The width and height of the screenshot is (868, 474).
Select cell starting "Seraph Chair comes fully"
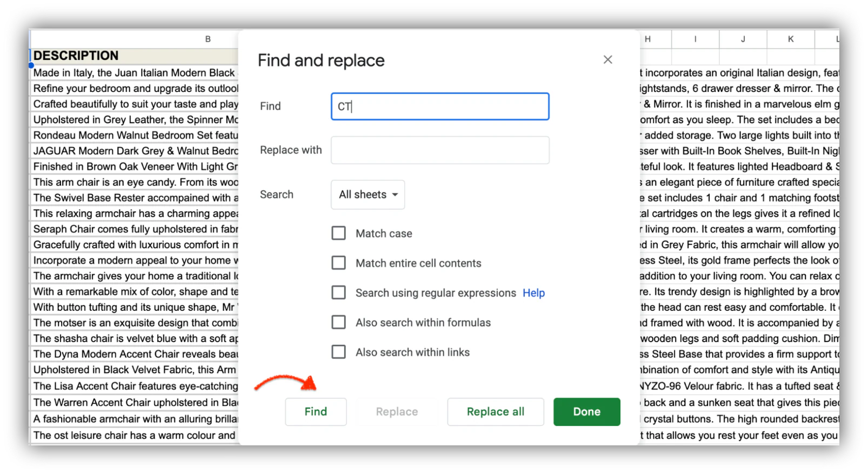(135, 230)
